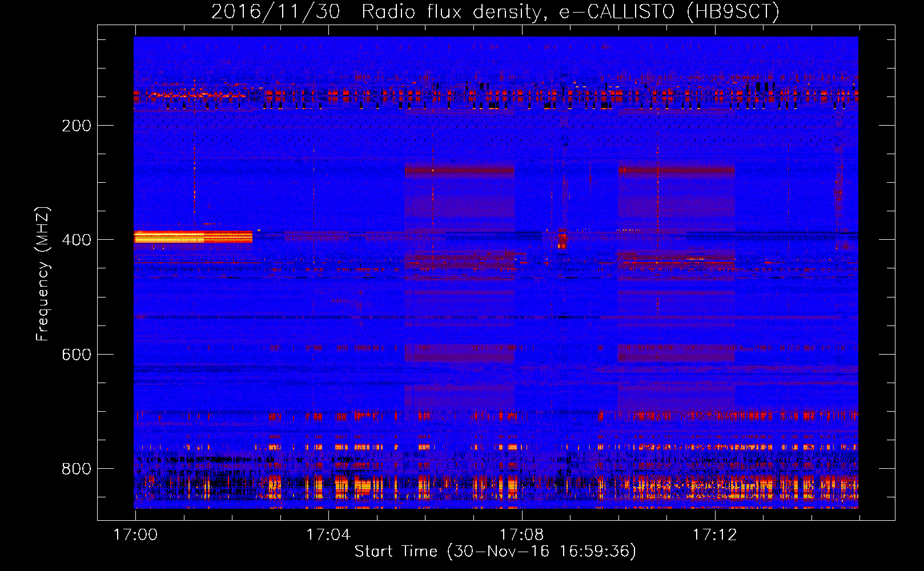Viewport: 924px width, 571px height.
Task: Click the '400' frequency tick label
Action: pyautogui.click(x=77, y=240)
